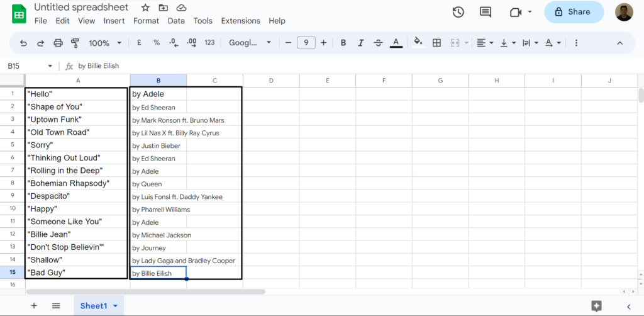Viewport: 644px width, 316px height.
Task: Select column D header
Action: click(x=271, y=81)
